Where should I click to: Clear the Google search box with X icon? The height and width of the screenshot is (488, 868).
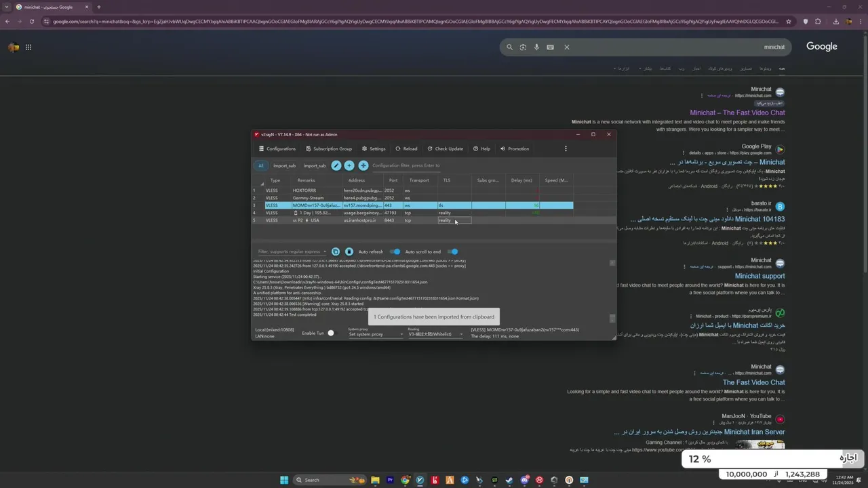pyautogui.click(x=567, y=47)
